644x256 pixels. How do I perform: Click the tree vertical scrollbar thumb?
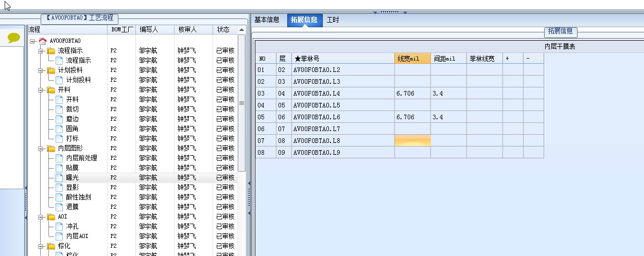pos(242,103)
